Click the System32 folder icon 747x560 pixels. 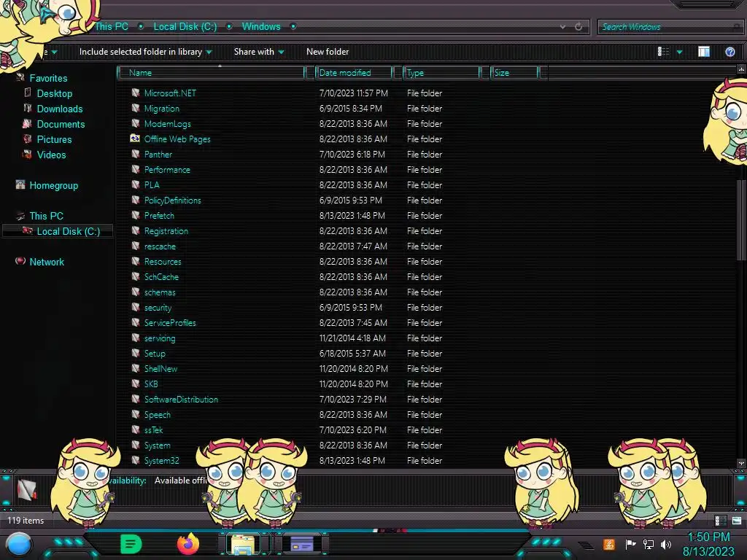point(135,461)
